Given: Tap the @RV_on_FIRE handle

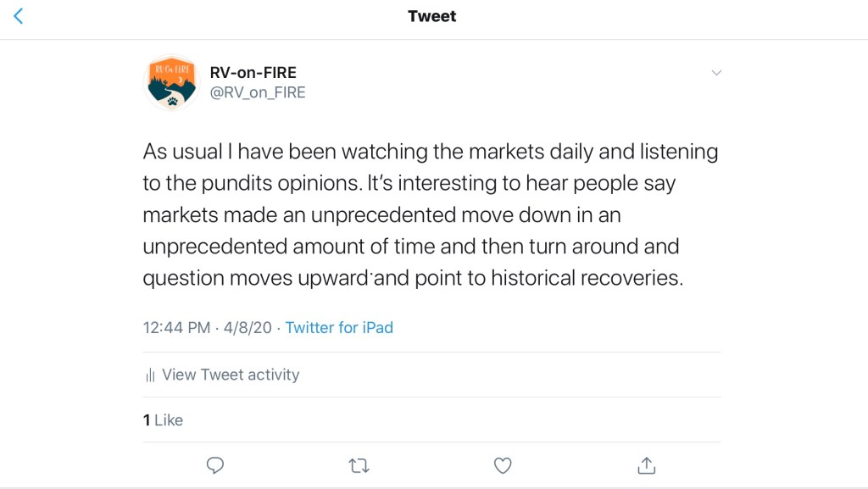Looking at the screenshot, I should coord(258,92).
